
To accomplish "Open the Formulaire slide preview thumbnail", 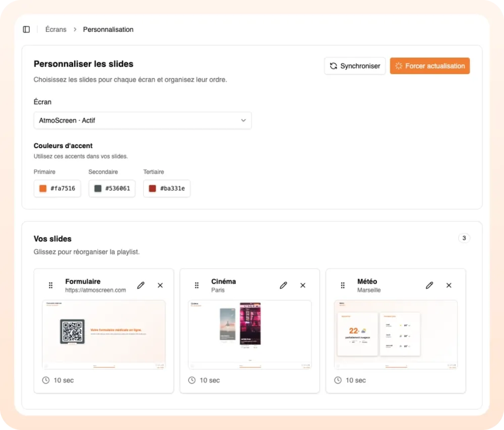I will pyautogui.click(x=104, y=334).
